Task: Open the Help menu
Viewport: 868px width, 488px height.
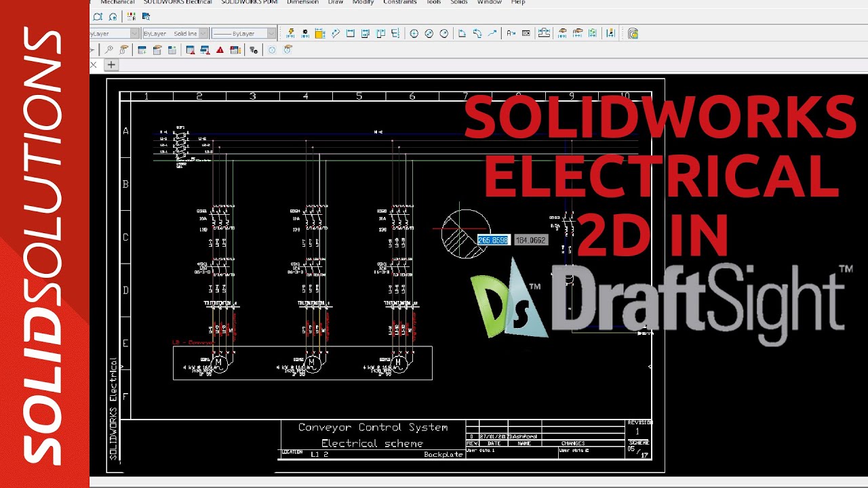Action: [x=518, y=3]
